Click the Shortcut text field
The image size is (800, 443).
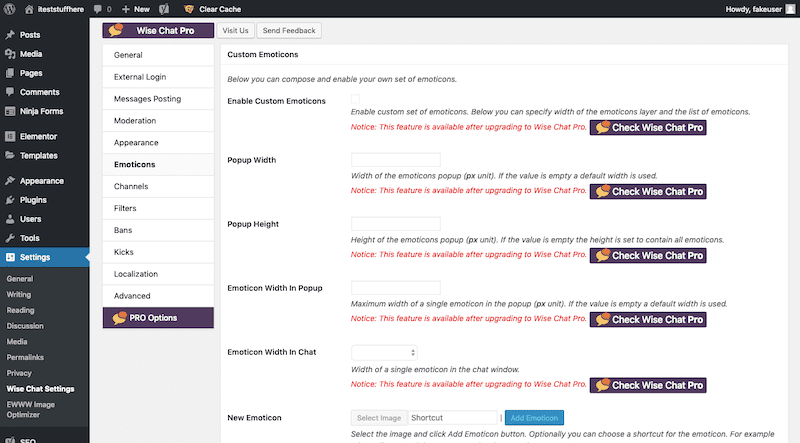pyautogui.click(x=453, y=418)
